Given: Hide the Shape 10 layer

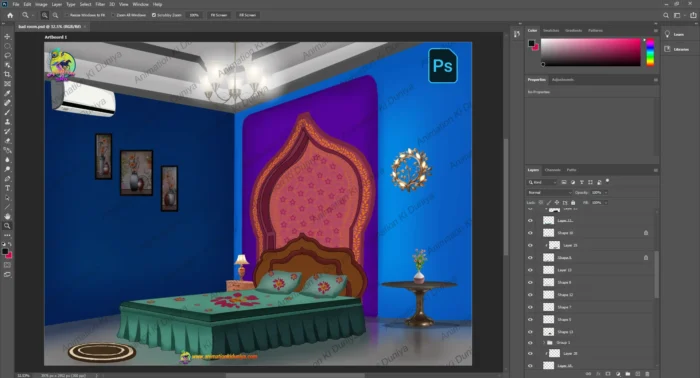Looking at the screenshot, I should coord(530,233).
